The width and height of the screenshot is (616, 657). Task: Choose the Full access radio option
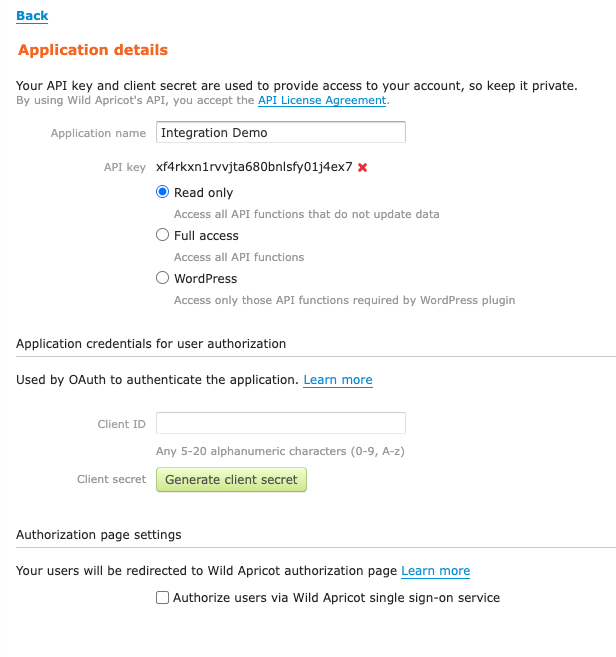(163, 235)
